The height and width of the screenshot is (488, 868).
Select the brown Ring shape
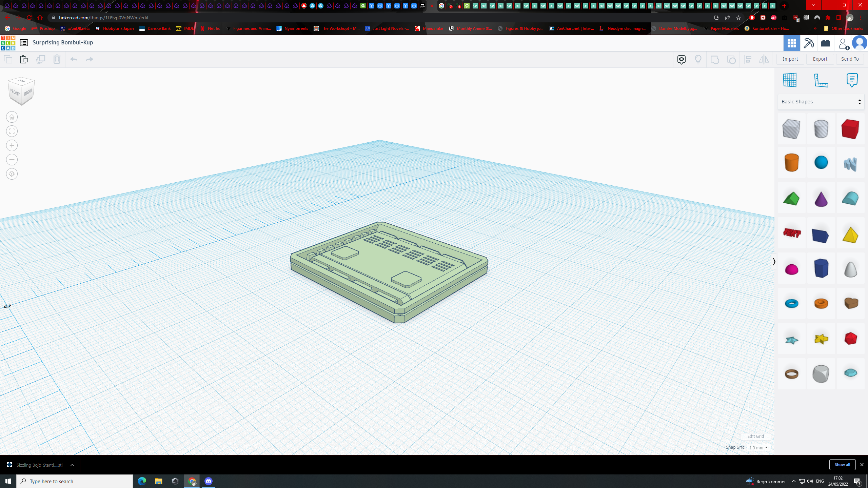click(x=791, y=374)
